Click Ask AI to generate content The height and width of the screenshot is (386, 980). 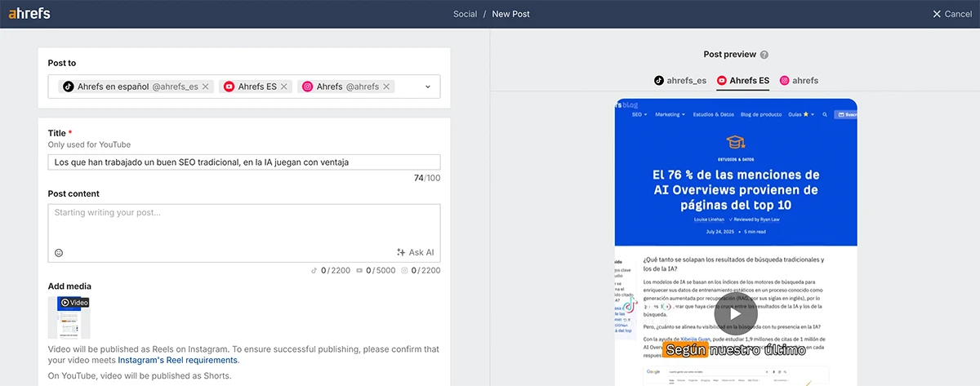point(415,253)
